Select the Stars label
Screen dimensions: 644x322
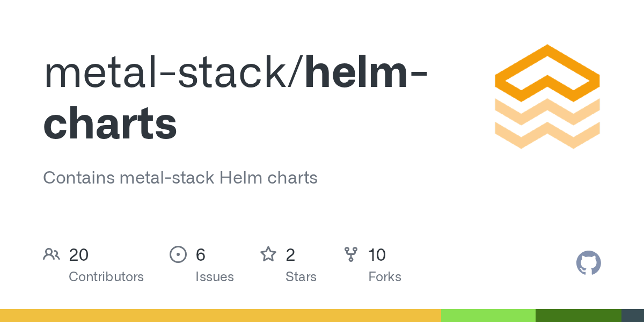301,277
